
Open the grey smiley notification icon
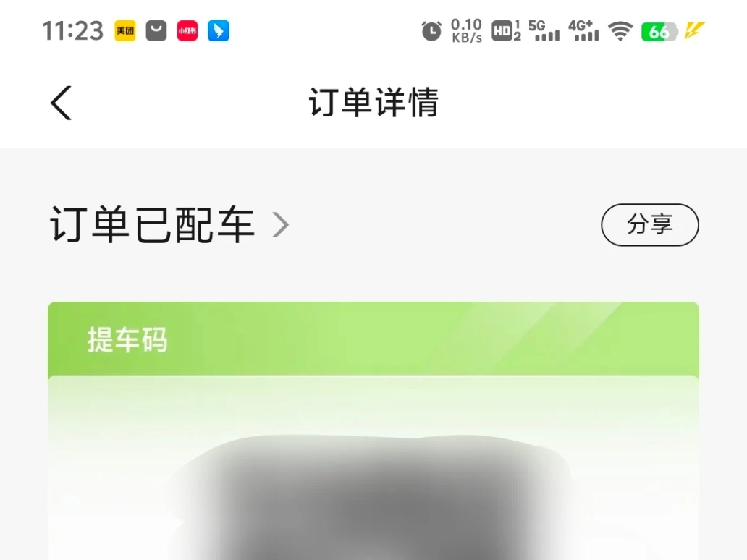[156, 31]
